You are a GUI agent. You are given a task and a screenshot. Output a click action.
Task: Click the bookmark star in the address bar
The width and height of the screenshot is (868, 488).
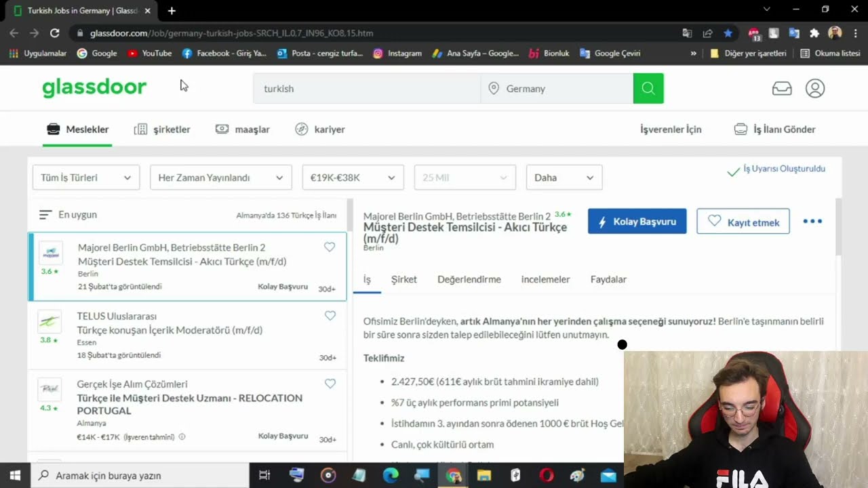(728, 33)
